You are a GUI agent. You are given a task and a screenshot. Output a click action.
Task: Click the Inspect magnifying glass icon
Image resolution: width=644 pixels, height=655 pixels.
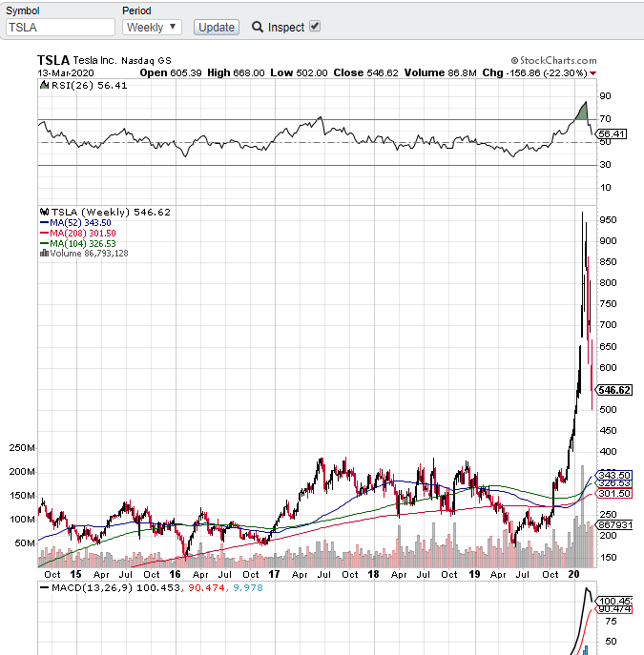258,27
